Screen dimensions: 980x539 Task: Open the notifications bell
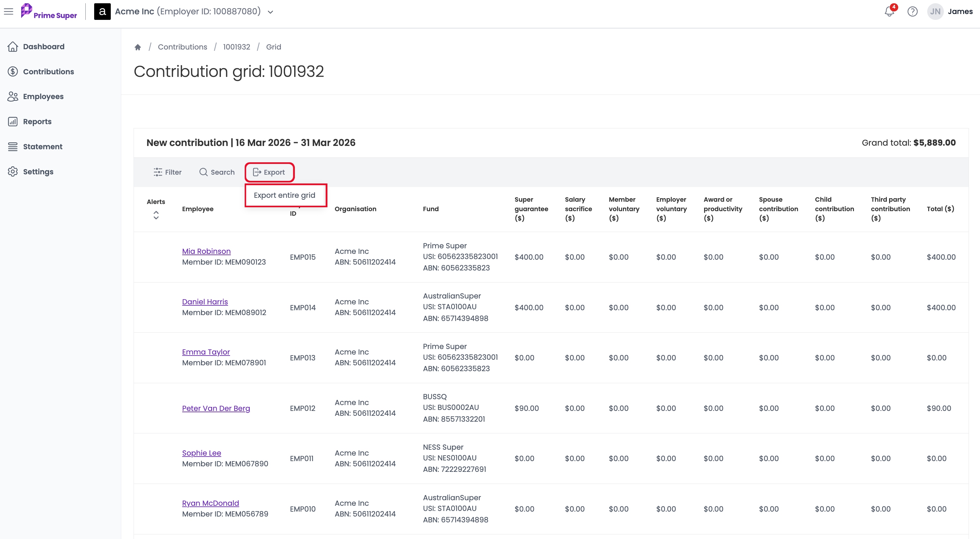tap(889, 11)
